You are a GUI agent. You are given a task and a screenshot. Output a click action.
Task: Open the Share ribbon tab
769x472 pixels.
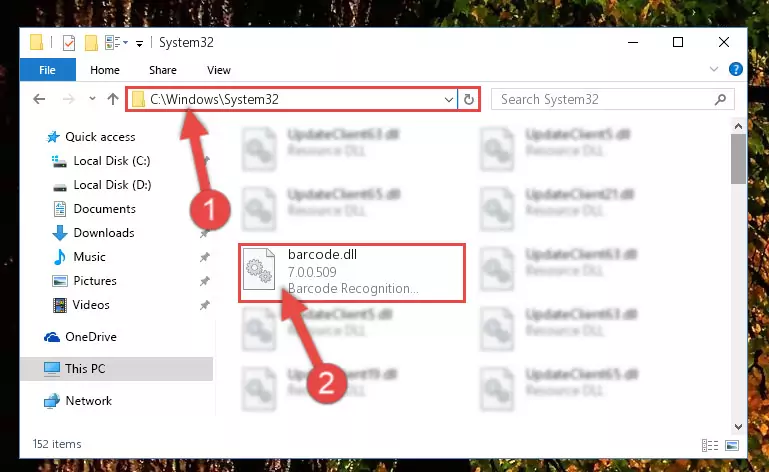coord(163,70)
